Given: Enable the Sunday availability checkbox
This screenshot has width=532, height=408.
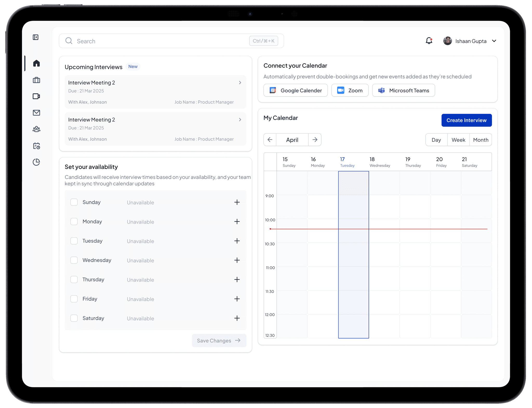Looking at the screenshot, I should click(x=74, y=202).
